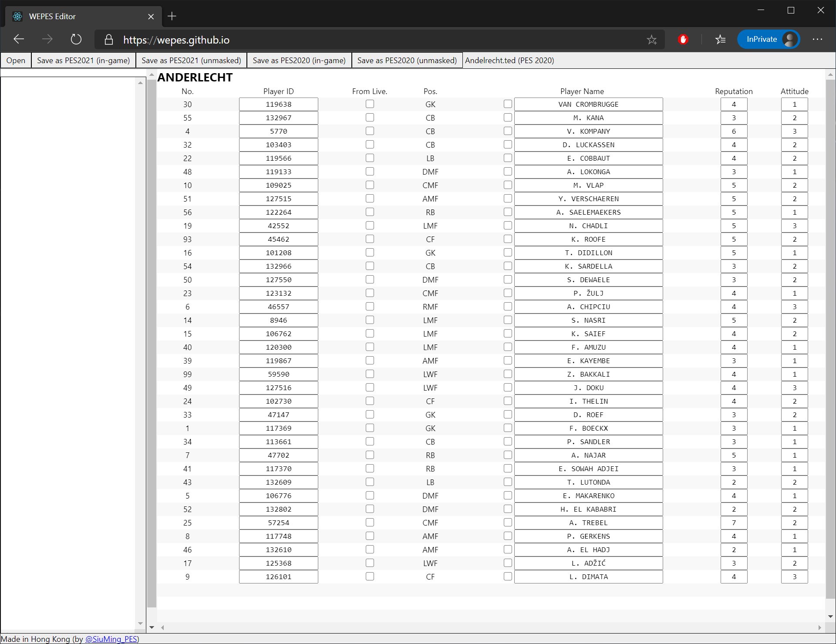Click the red ad blocker extension icon
Viewport: 836px width, 644px height.
(683, 40)
